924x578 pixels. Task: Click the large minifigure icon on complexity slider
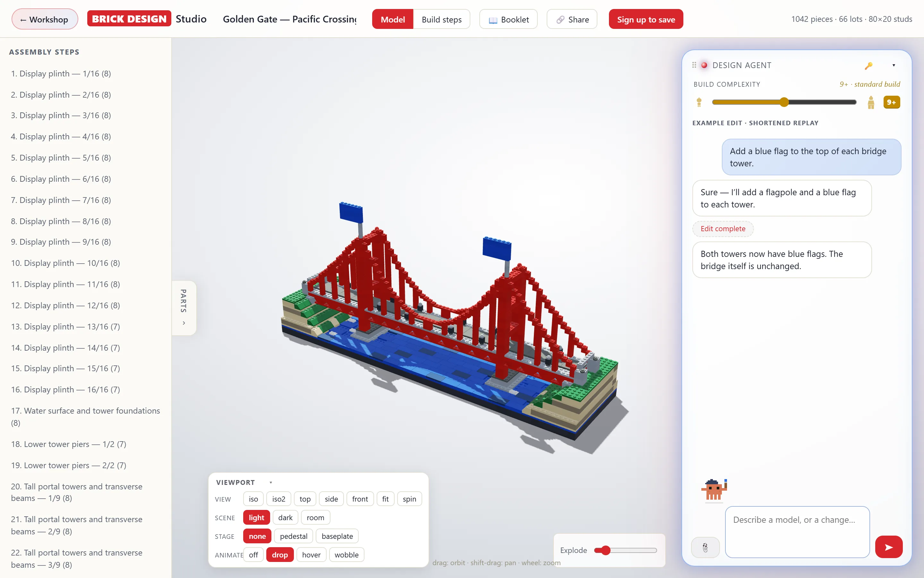[871, 102]
